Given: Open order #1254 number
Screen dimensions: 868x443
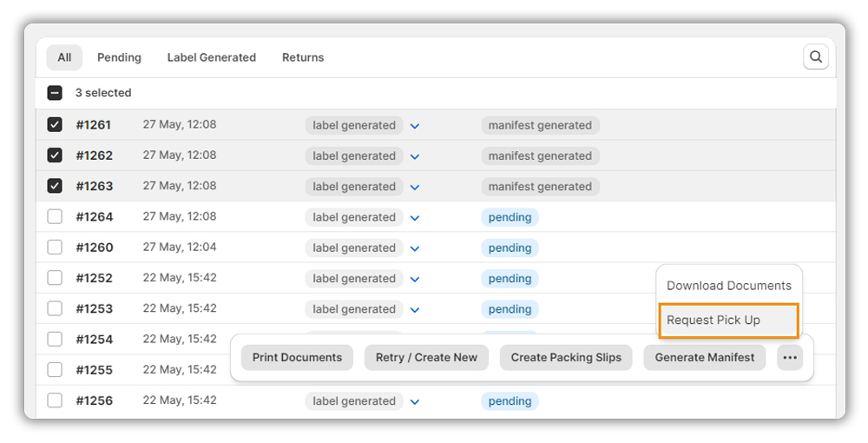Looking at the screenshot, I should click(x=94, y=340).
